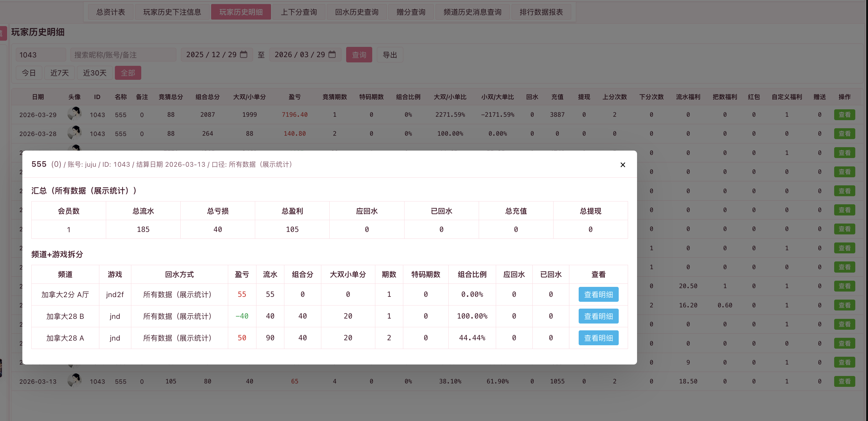868x421 pixels.
Task: Click 查看 in row with 流水福利 9
Action: point(844,362)
